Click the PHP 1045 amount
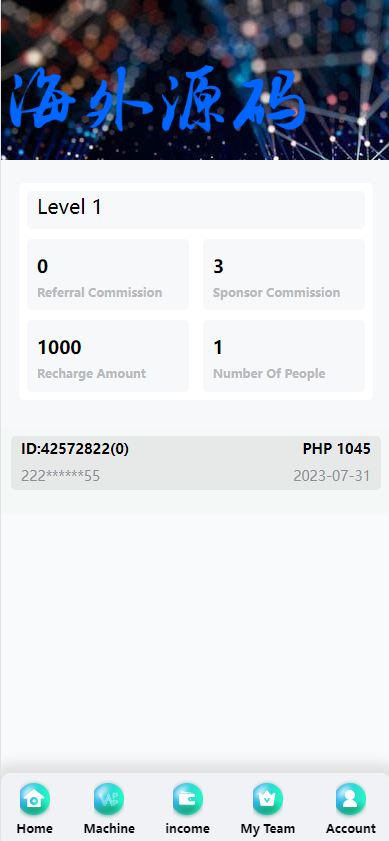Screen dimensions: 389x841 click(x=336, y=449)
